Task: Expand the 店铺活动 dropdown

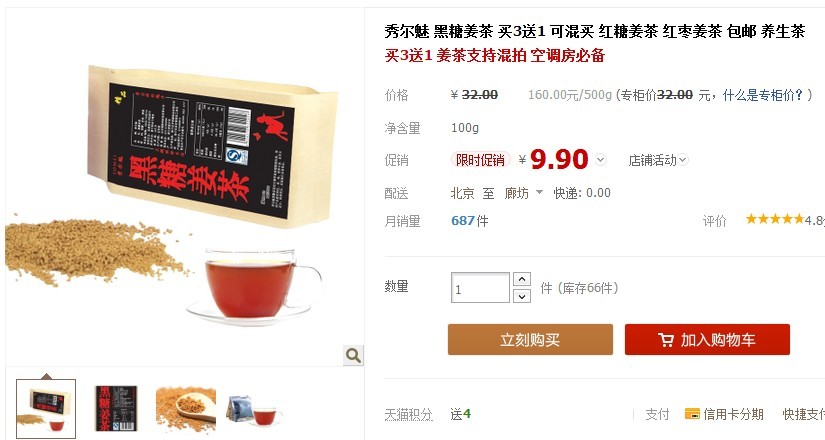Action: (x=658, y=160)
